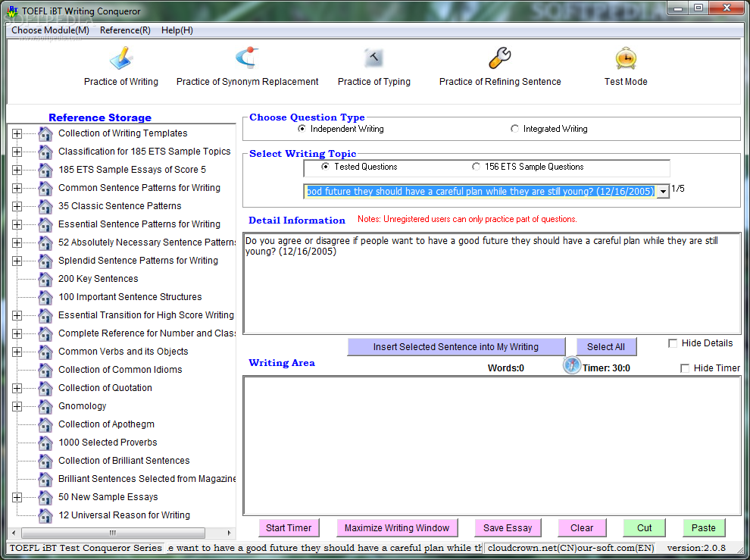Screen dimensions: 750x560
Task: Click the selected topic text in combo box
Action: pyautogui.click(x=480, y=192)
